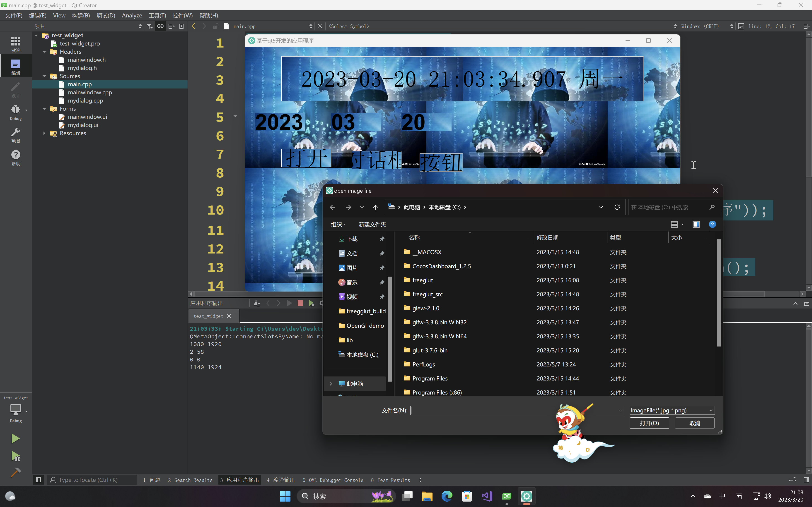Click 新建文件夹 in the dialog toolbar

point(372,224)
